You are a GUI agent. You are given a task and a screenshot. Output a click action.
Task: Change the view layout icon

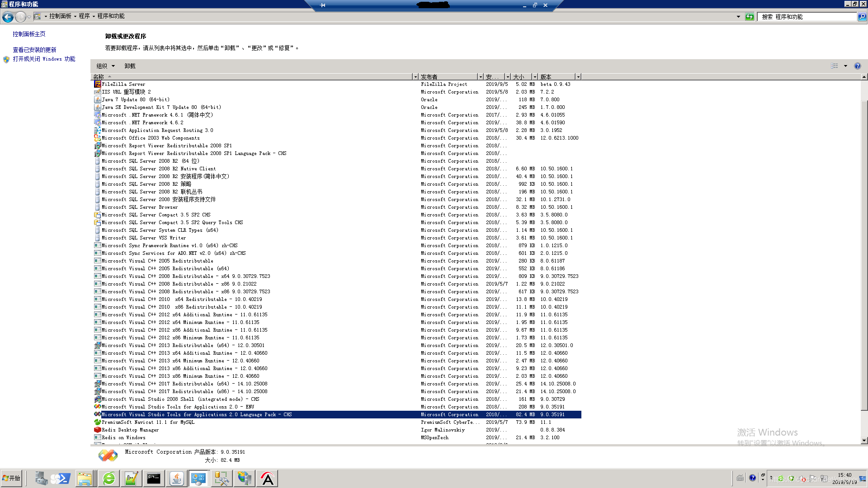click(834, 66)
